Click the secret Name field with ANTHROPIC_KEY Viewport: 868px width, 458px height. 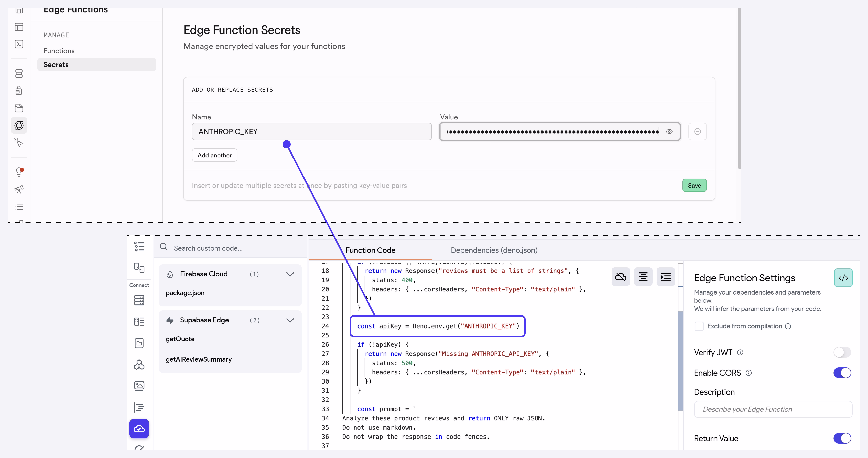pos(312,132)
